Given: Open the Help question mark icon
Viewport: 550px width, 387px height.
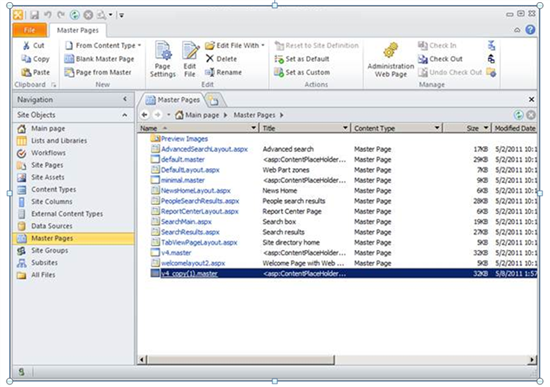Looking at the screenshot, I should [530, 30].
